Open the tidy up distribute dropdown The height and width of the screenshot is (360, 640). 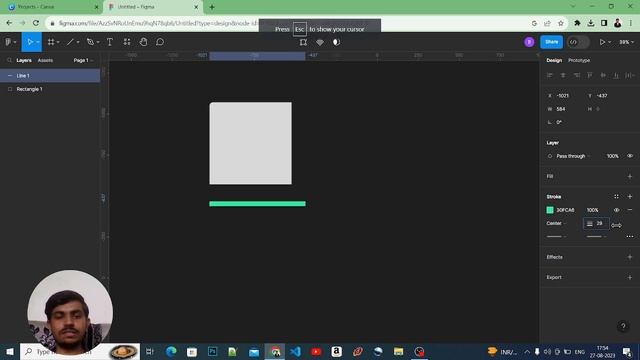pos(630,76)
